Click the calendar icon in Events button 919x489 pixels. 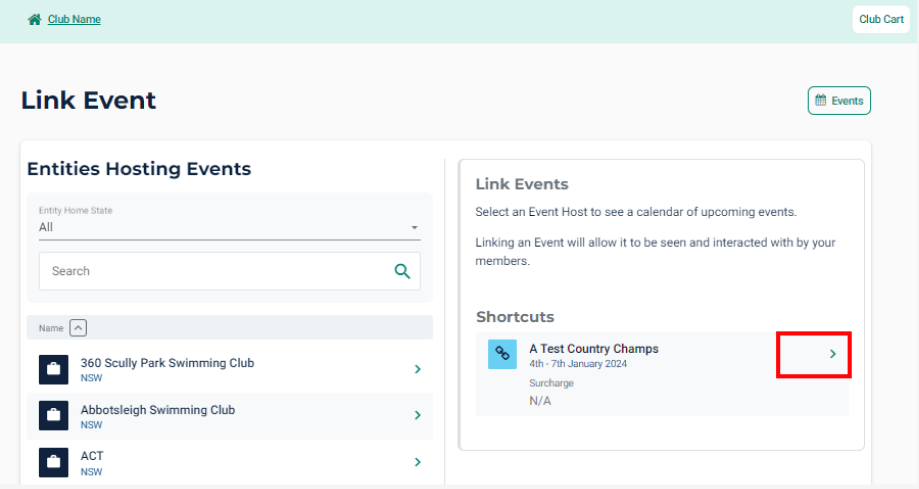pos(821,100)
